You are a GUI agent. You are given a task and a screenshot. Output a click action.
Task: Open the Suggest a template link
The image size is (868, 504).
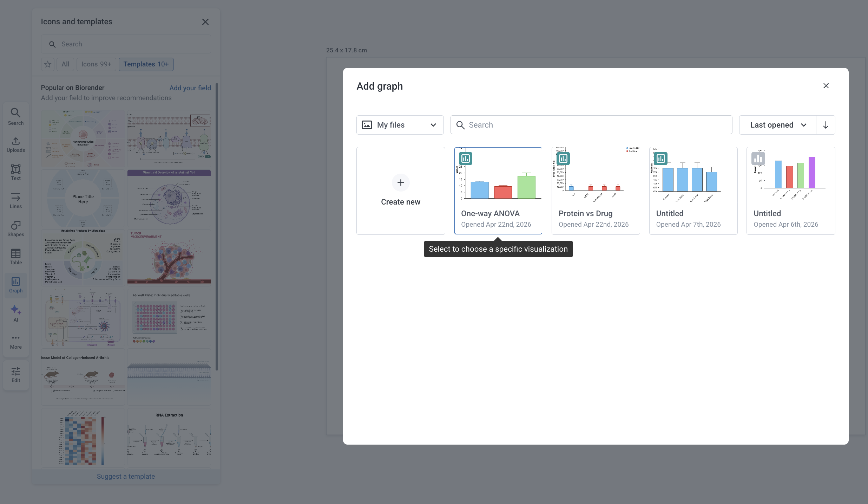click(x=126, y=477)
